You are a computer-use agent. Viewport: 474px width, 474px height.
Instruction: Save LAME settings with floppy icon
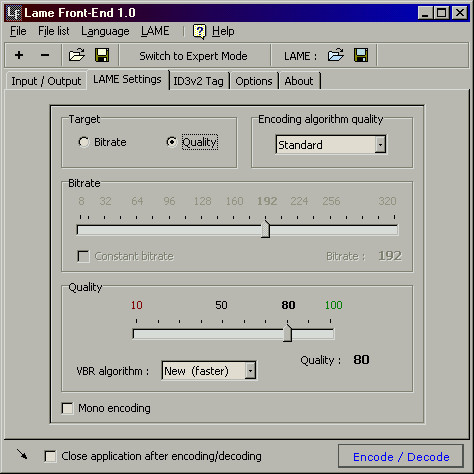pos(361,55)
